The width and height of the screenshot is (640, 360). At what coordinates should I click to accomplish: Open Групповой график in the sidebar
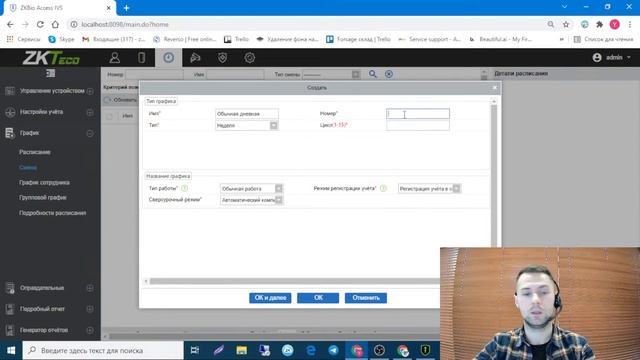[x=42, y=198]
